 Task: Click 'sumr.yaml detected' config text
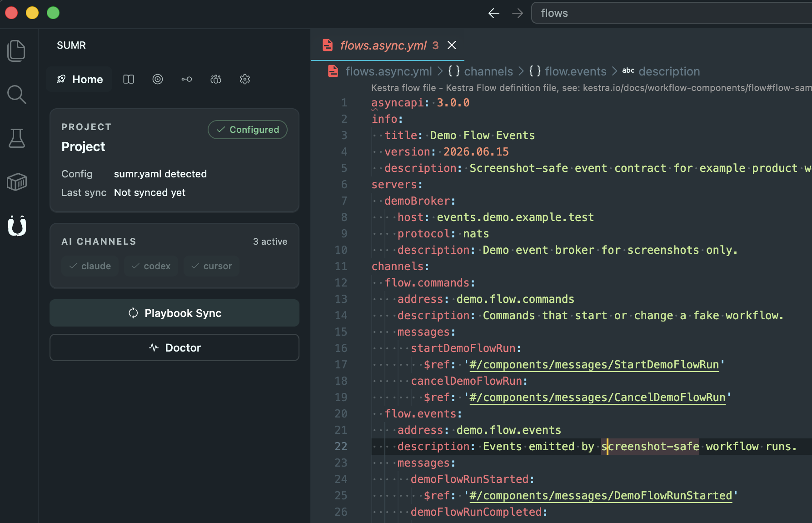[160, 174]
